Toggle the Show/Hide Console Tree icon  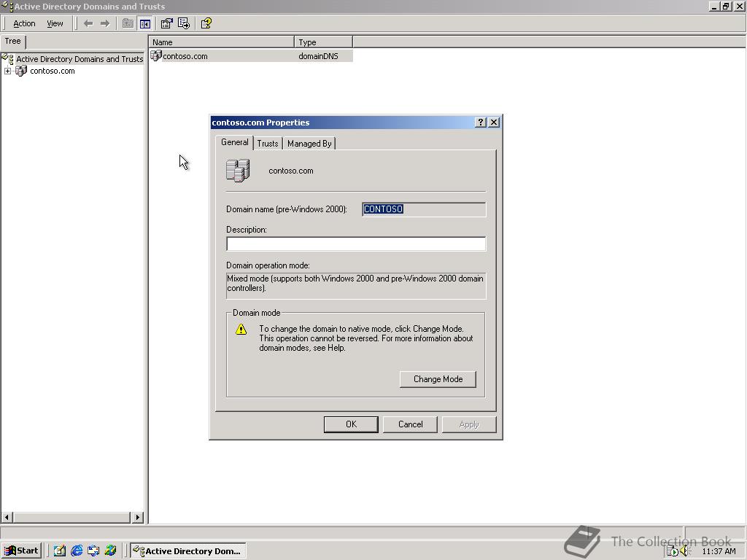(145, 23)
